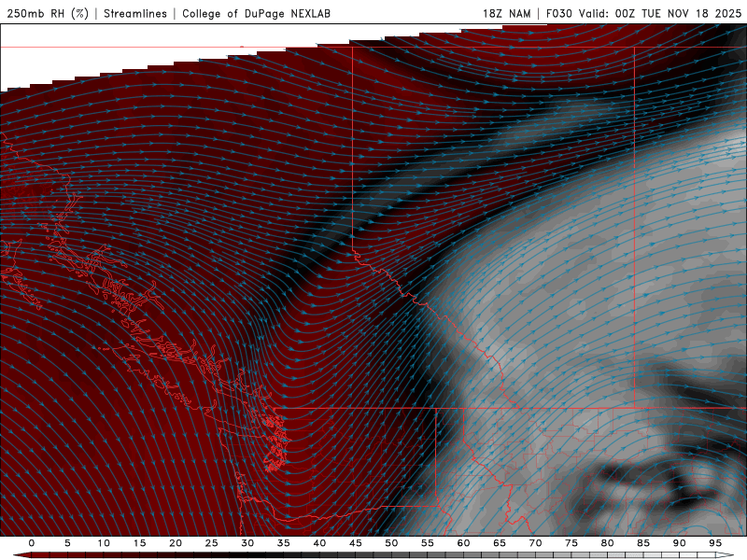Click the colorbar label '40'
The width and height of the screenshot is (747, 560).
click(319, 543)
